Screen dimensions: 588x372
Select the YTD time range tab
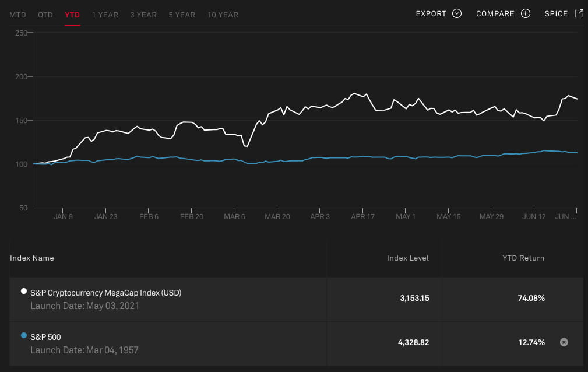pos(72,15)
